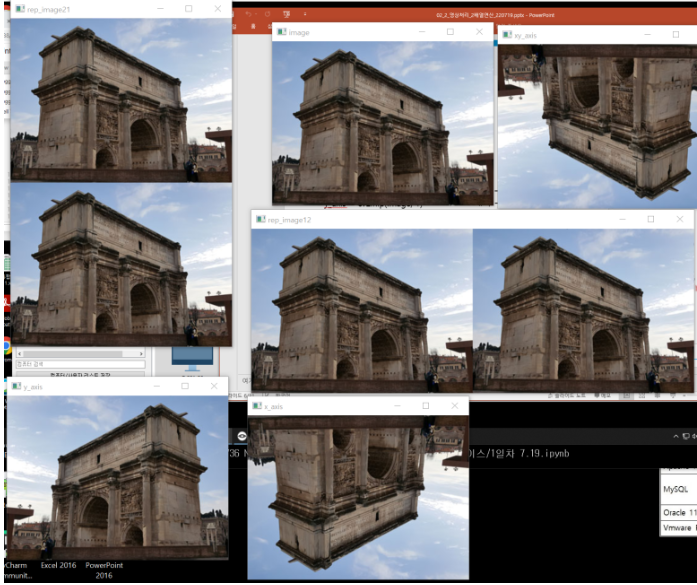Screen dimensions: 697x585
Task: Click the right arch image in rep_image12
Action: [x=583, y=311]
